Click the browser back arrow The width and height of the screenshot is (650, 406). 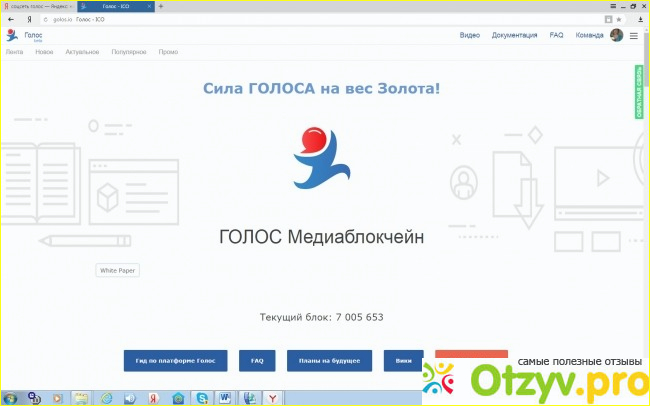coord(9,19)
